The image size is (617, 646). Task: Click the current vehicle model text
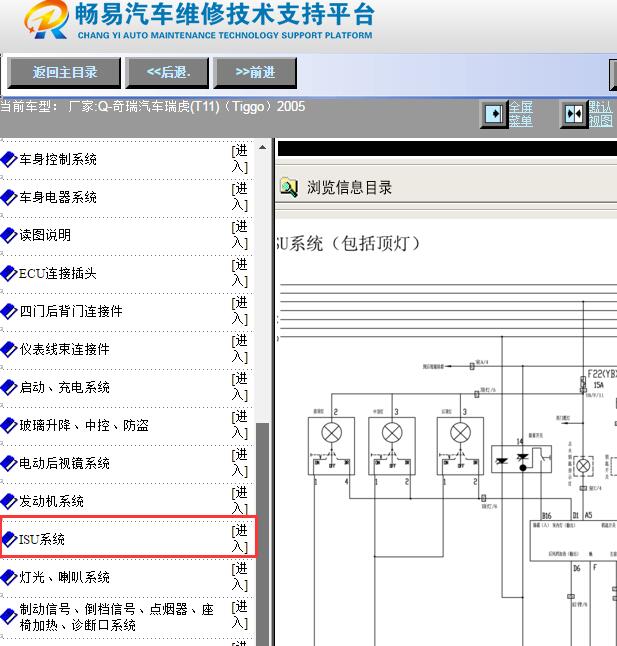(x=152, y=107)
